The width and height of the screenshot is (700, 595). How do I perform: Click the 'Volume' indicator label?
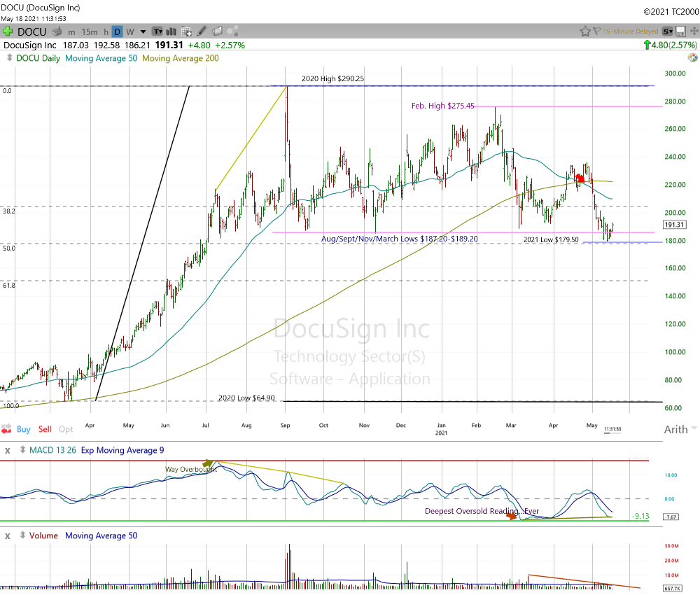tap(43, 535)
